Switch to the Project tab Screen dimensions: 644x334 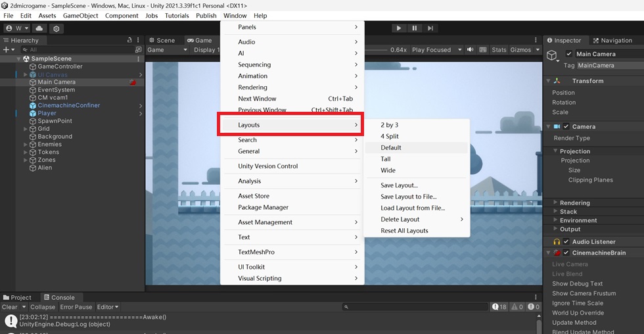[x=17, y=297]
